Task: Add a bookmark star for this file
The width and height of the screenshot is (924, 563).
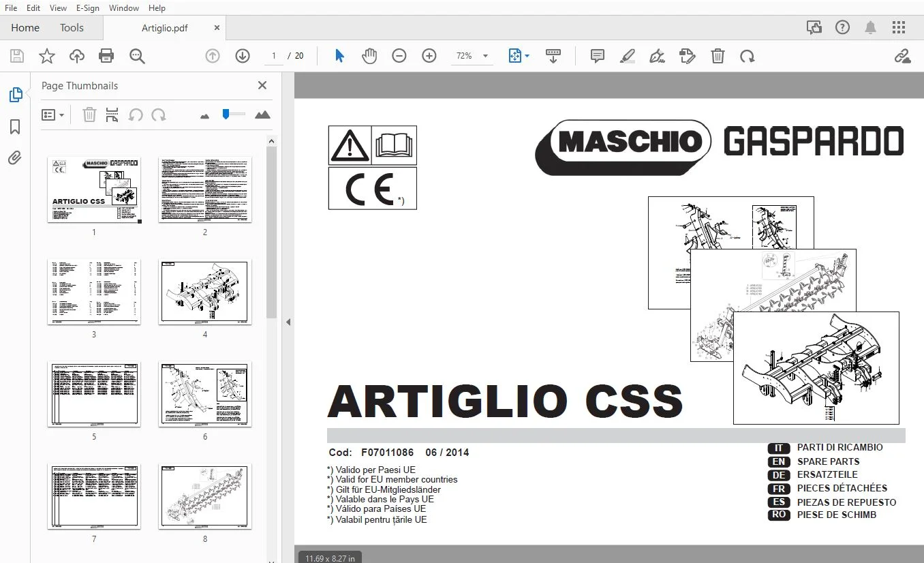Action: tap(47, 56)
